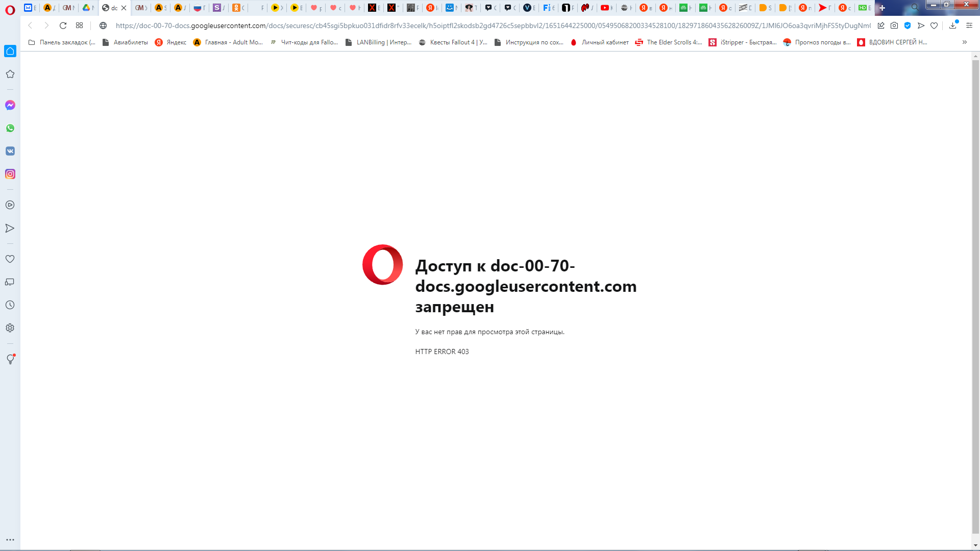Open sidebar settings gear
This screenshot has width=980, height=551.
10,328
